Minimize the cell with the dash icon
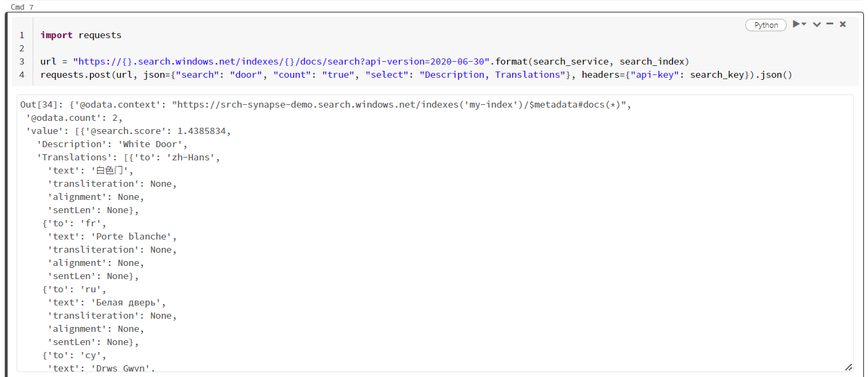This screenshot has width=868, height=377. 830,24
